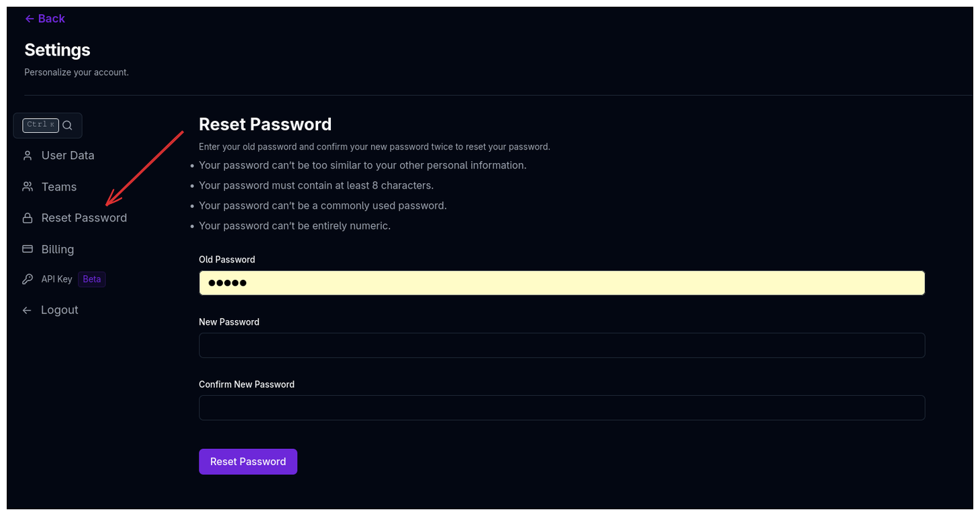Viewport: 980px width, 516px height.
Task: Click the New Password input field
Action: tap(561, 345)
